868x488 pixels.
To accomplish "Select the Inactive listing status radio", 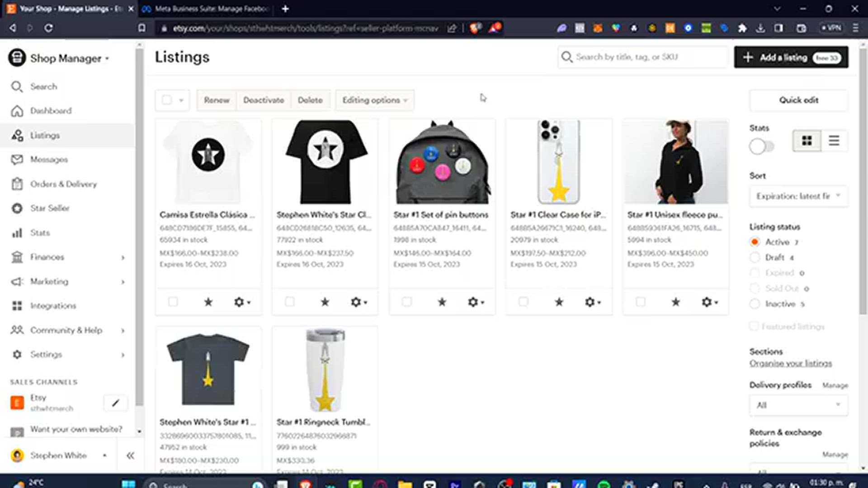I will tap(755, 304).
